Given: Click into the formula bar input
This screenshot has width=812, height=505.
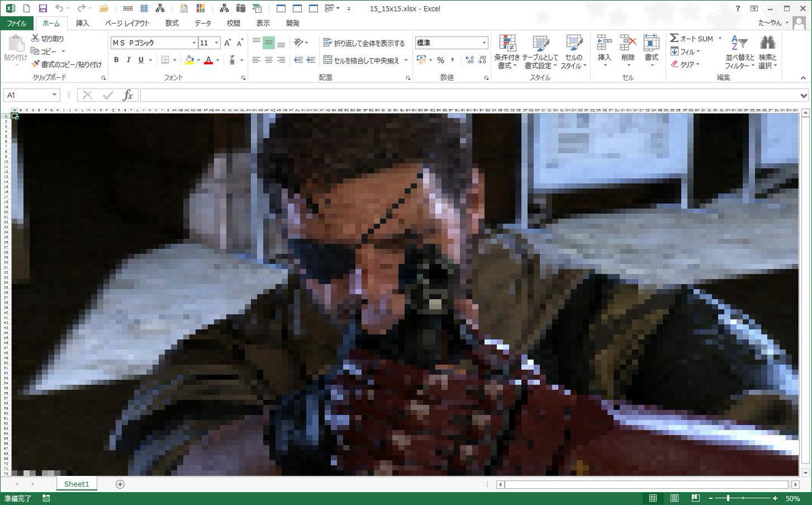Looking at the screenshot, I should (x=468, y=95).
